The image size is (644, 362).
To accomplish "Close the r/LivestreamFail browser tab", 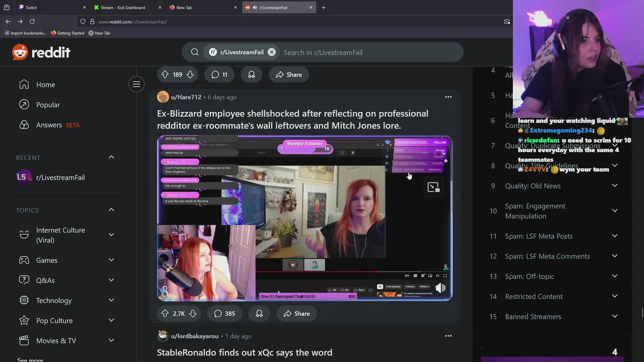I will tap(310, 8).
